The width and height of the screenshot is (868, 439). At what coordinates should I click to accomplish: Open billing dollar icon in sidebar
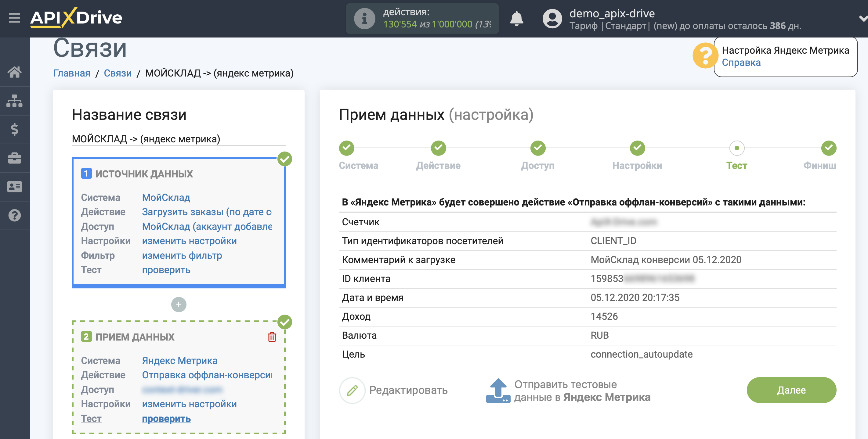[14, 129]
